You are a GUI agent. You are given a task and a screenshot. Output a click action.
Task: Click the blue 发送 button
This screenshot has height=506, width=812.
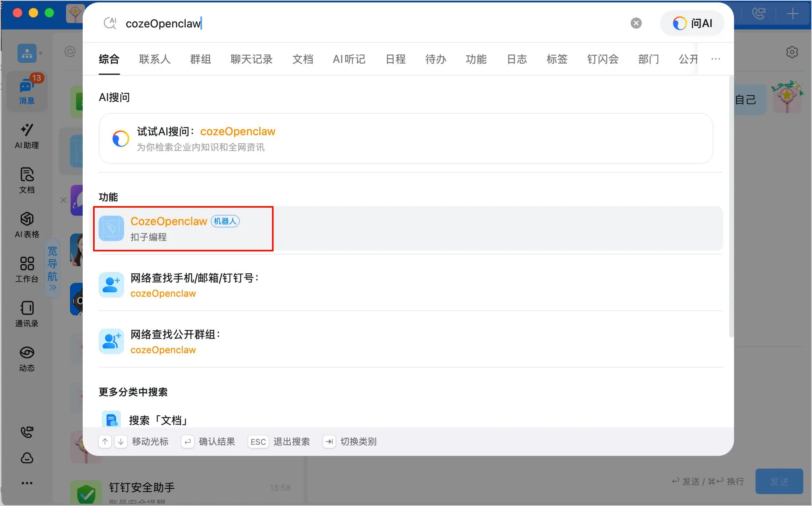pos(779,481)
